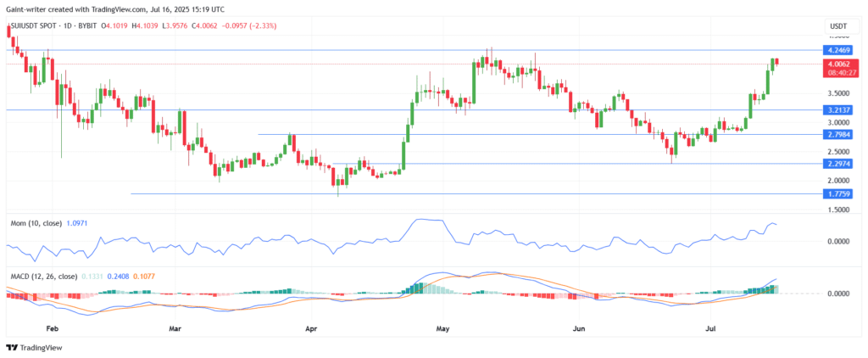
Task: Click the Mar date axis label
Action: (175, 328)
